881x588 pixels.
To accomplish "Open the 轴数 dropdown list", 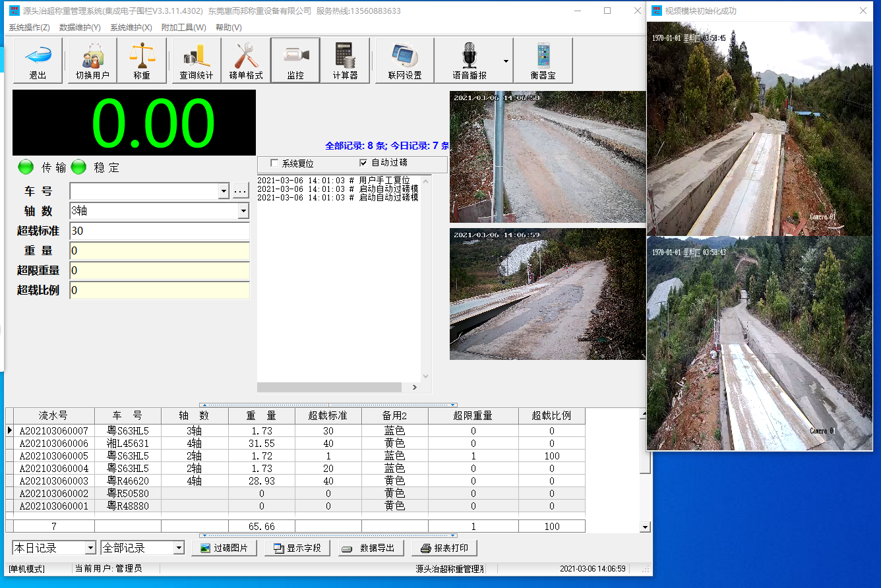I will click(243, 211).
